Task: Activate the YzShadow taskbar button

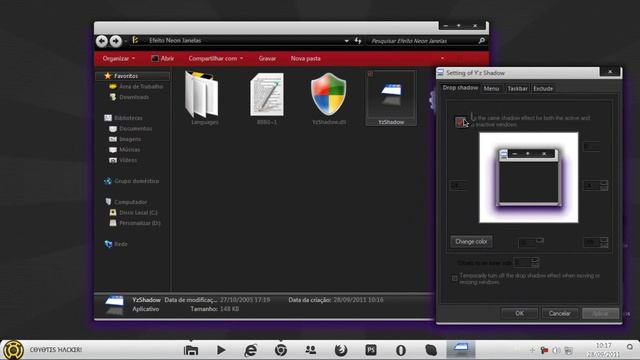Action: (461, 350)
